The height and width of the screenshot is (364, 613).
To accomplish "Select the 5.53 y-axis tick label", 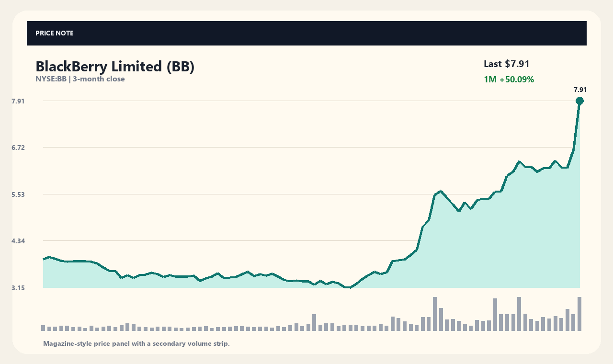I will point(18,194).
